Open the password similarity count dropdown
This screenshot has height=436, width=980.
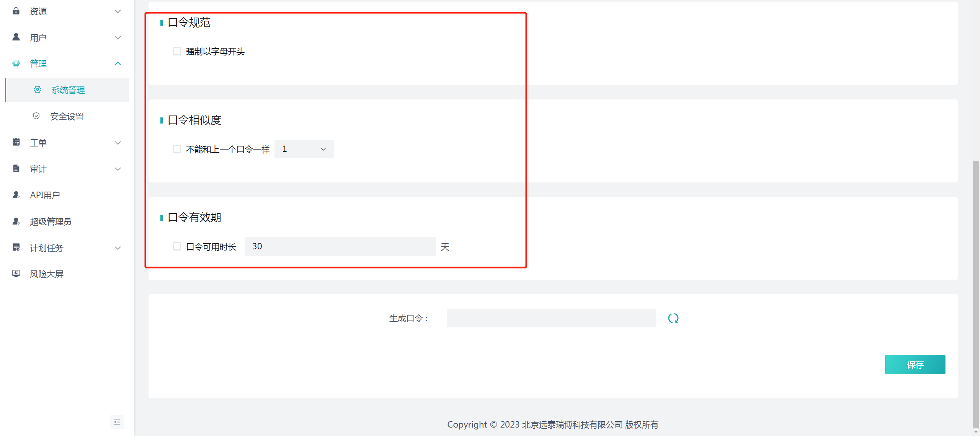(304, 149)
